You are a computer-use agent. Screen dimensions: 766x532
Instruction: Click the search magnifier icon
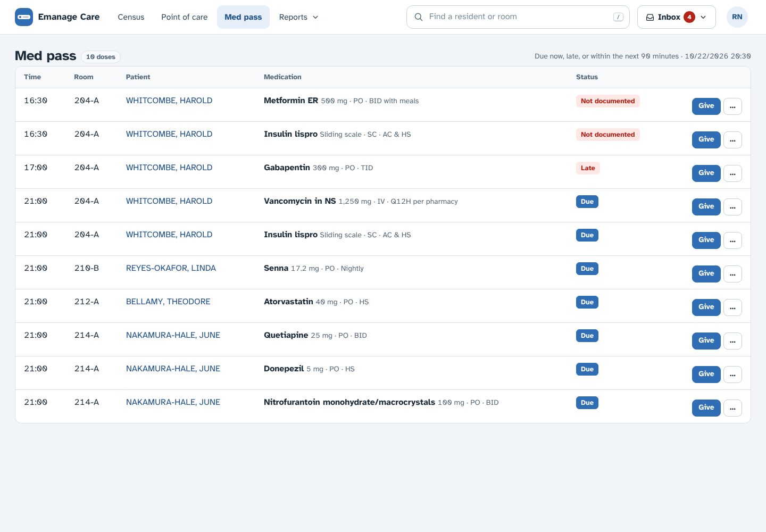coord(419,17)
